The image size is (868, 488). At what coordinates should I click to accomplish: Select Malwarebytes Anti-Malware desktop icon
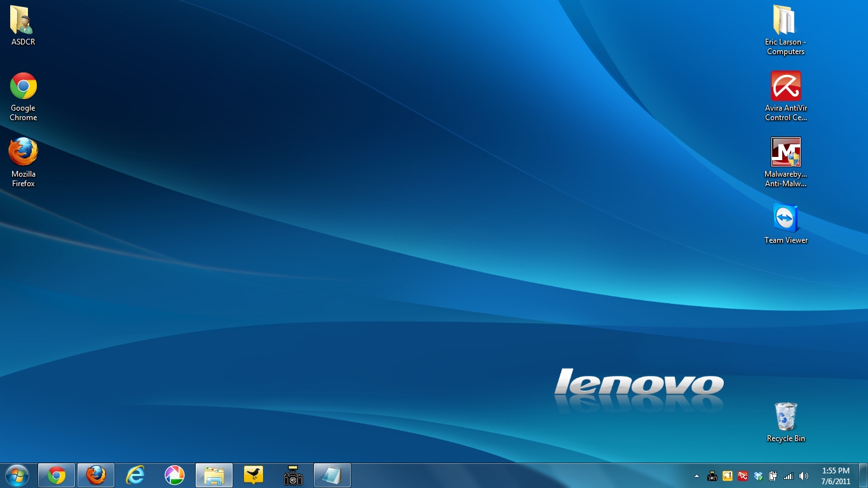(x=785, y=163)
